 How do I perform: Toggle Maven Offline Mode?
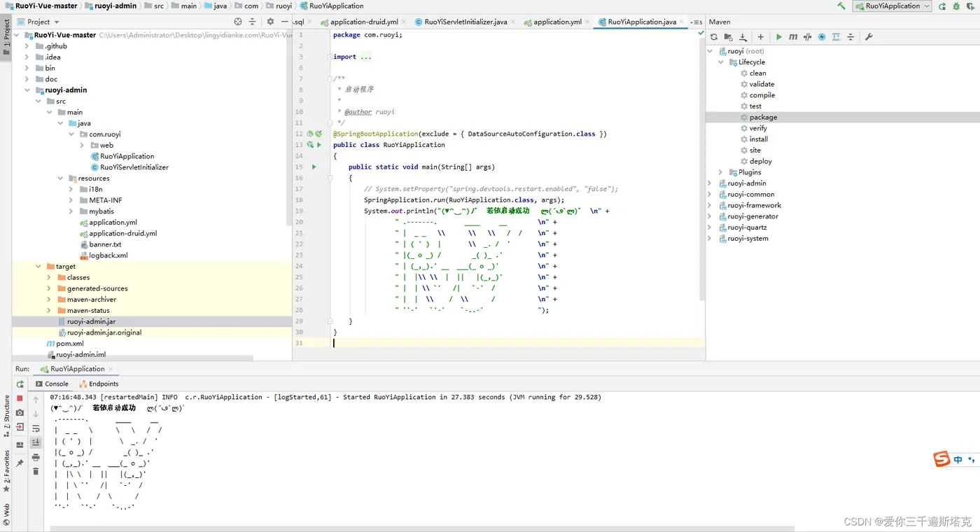[x=807, y=37]
